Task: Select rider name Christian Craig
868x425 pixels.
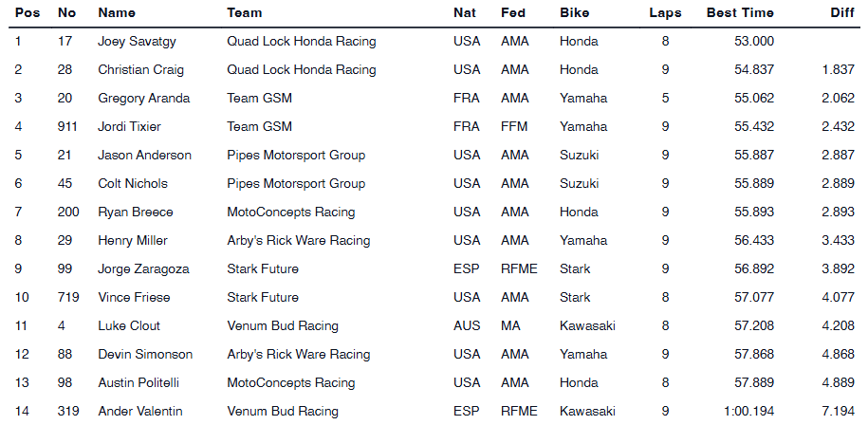Action: click(142, 70)
